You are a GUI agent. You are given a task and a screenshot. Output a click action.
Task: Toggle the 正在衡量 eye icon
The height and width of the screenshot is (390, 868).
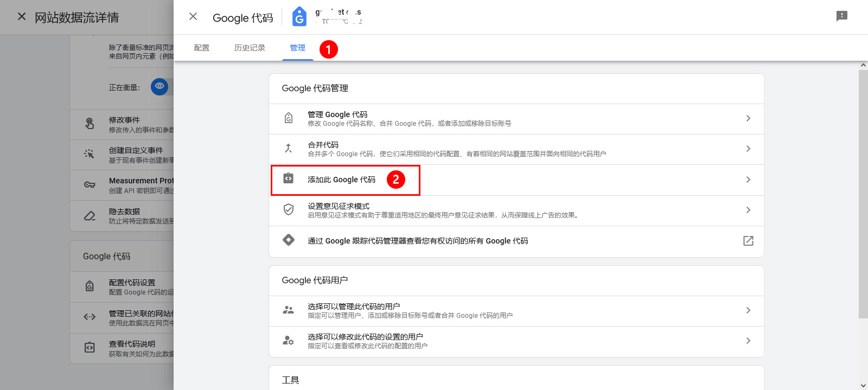[159, 86]
